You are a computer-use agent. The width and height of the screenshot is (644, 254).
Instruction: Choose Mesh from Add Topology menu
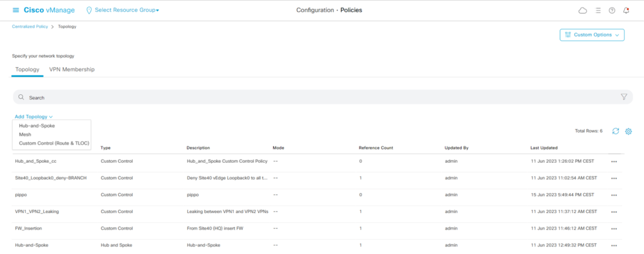point(25,135)
